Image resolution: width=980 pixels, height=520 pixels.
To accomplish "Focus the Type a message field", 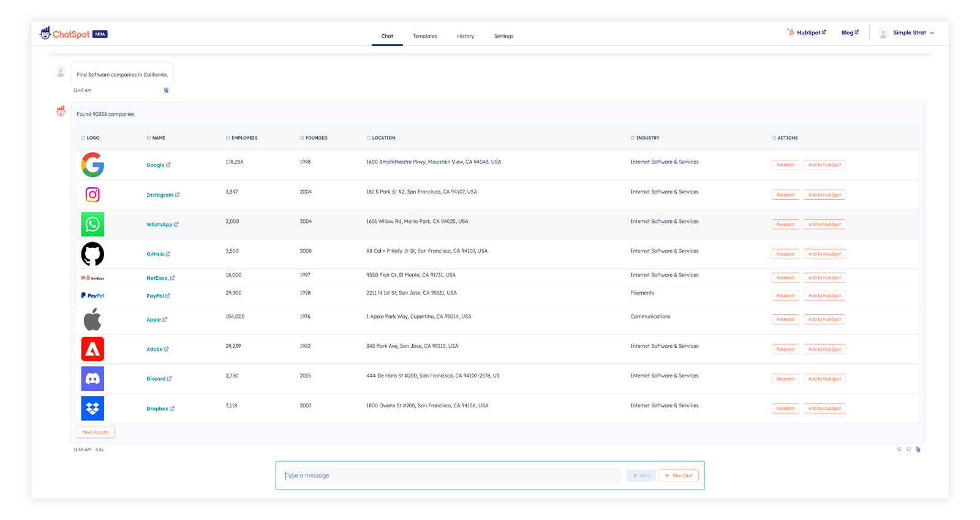I will click(x=453, y=475).
